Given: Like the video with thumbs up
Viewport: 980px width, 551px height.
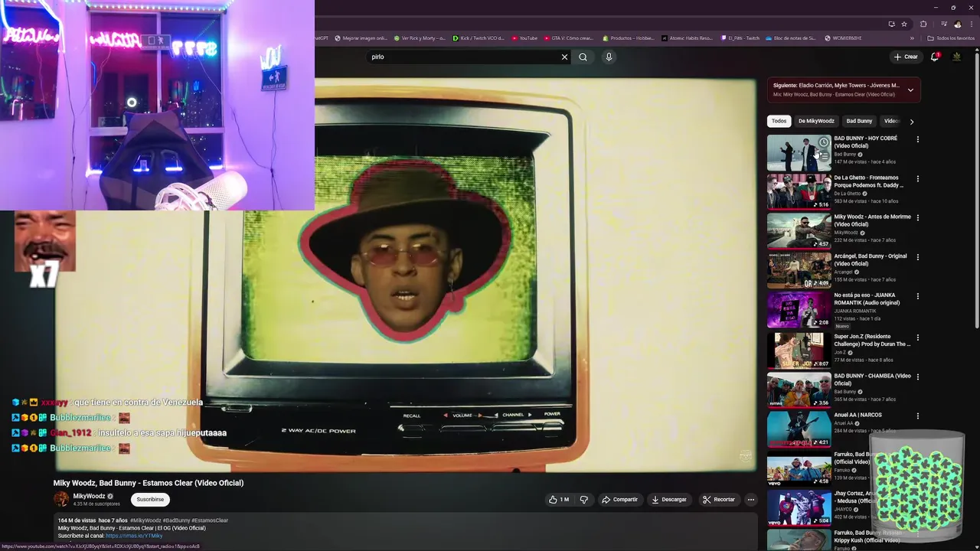Looking at the screenshot, I should point(559,500).
